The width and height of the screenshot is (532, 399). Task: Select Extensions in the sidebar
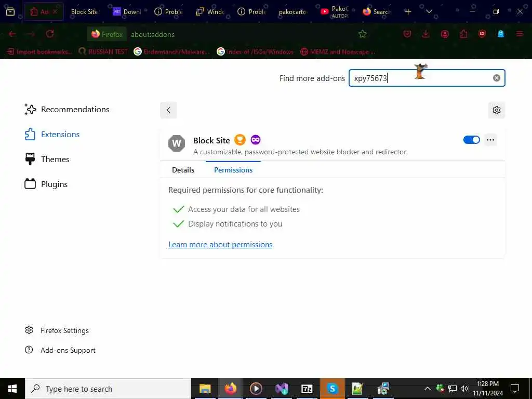[52, 135]
